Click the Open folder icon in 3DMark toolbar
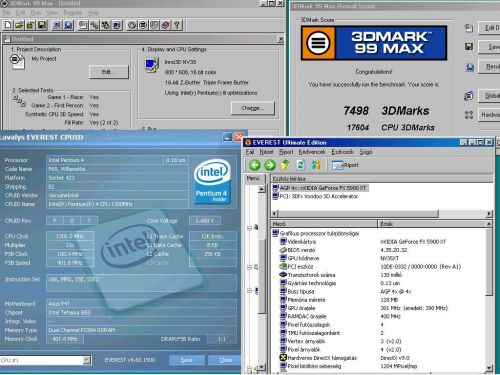500x375 pixels. point(19,25)
